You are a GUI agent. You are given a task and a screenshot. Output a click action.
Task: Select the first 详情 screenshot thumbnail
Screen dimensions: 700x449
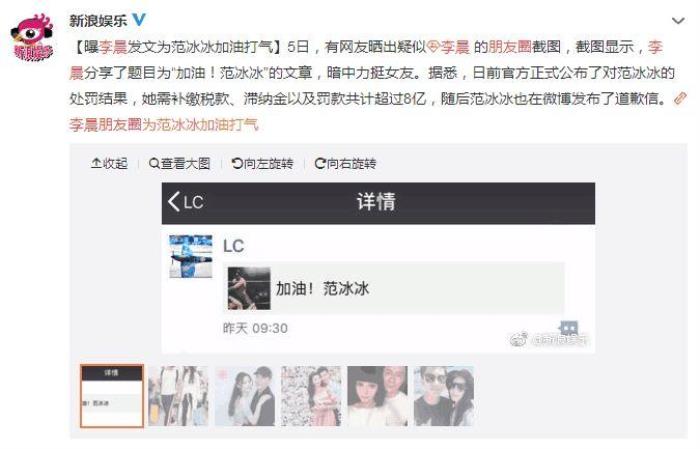[x=112, y=396]
